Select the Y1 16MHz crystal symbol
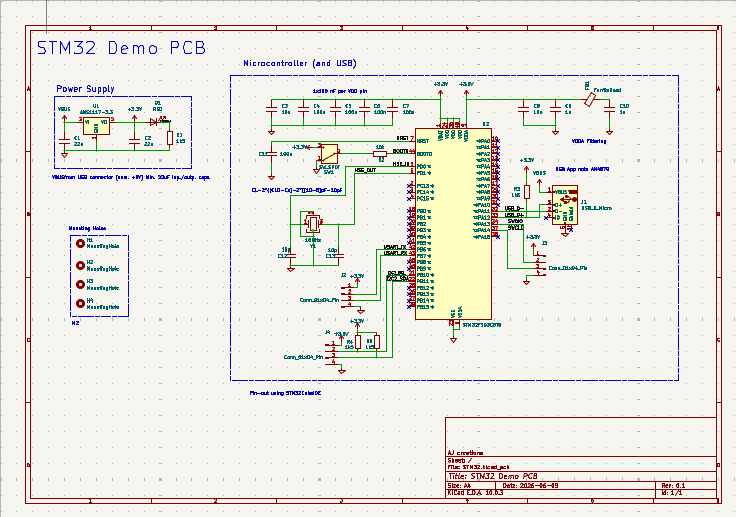Image resolution: width=736 pixels, height=517 pixels. click(x=313, y=223)
